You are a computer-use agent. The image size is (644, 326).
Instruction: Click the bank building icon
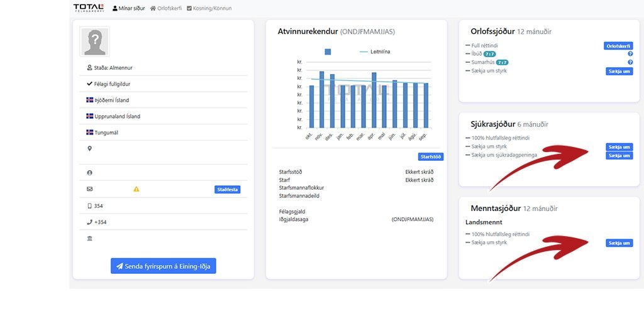pyautogui.click(x=89, y=239)
